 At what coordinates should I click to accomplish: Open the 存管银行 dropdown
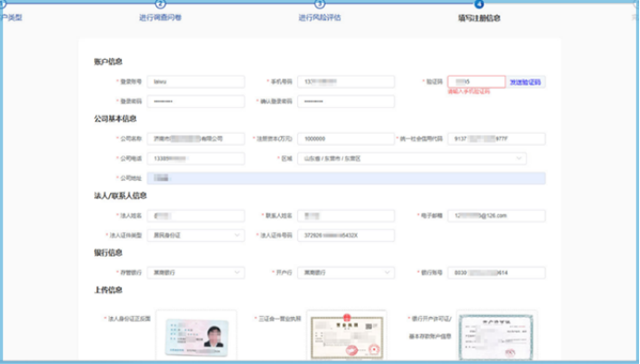coord(196,273)
